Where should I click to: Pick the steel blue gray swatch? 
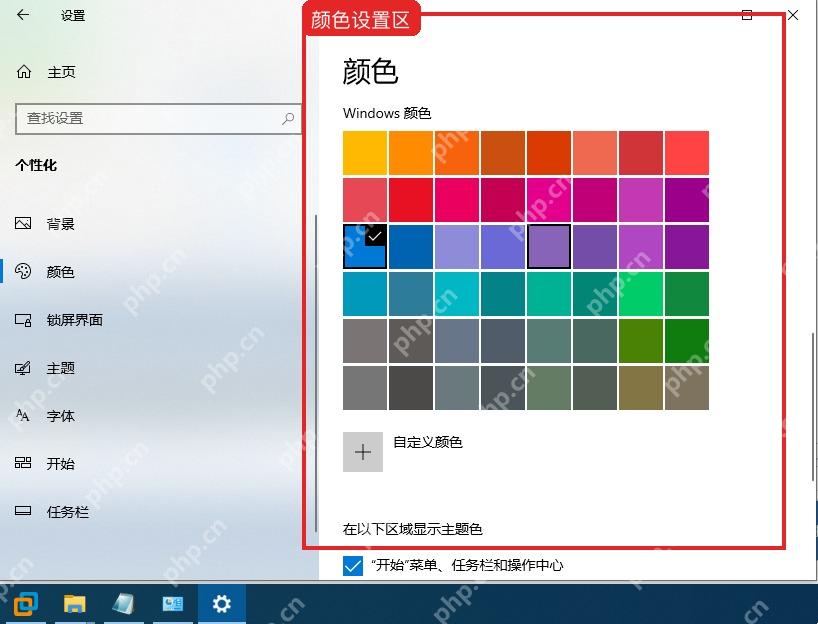[456, 341]
